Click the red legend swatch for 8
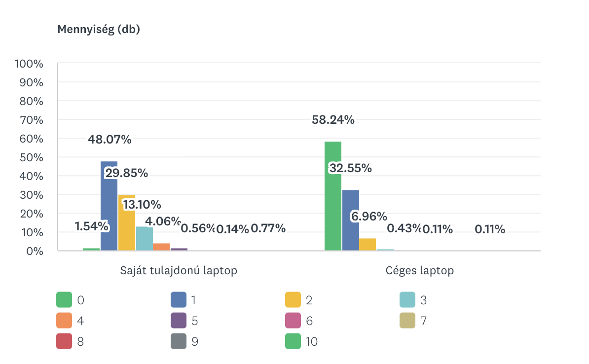Viewport: 589px width, 364px height. click(64, 341)
